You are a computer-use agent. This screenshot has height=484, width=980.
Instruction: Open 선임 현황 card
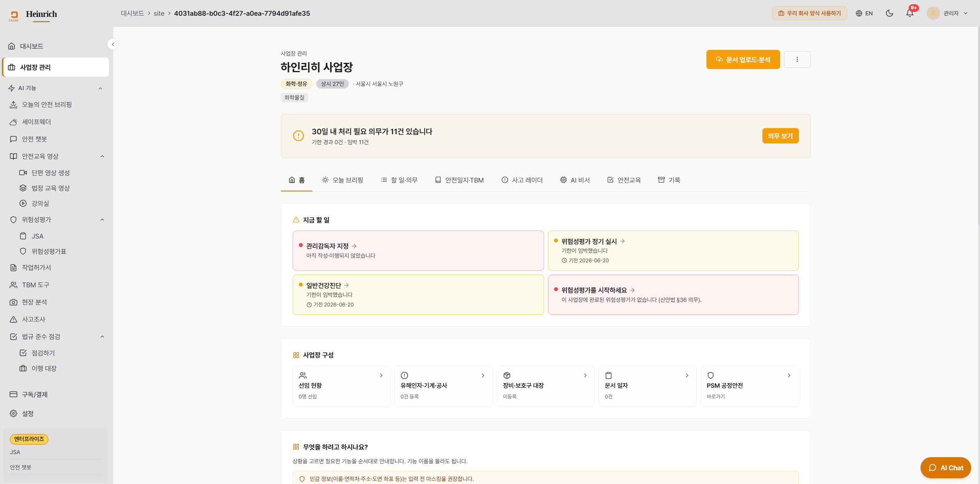pyautogui.click(x=341, y=386)
